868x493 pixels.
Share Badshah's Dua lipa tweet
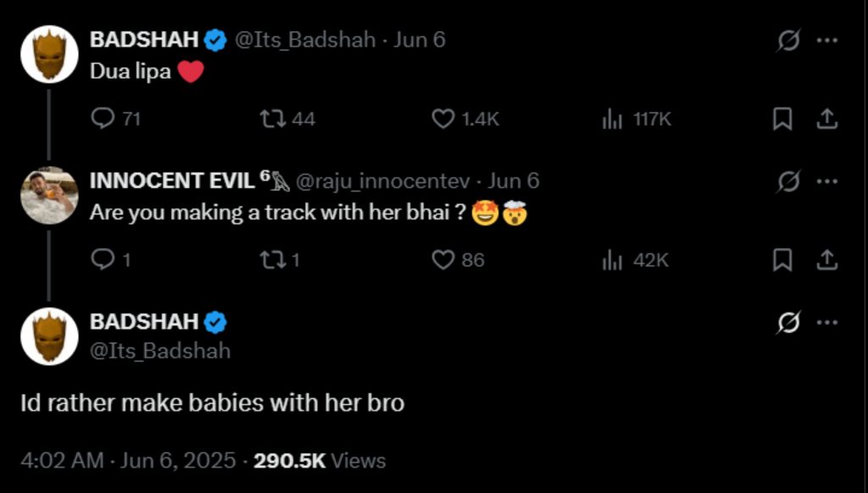[826, 119]
